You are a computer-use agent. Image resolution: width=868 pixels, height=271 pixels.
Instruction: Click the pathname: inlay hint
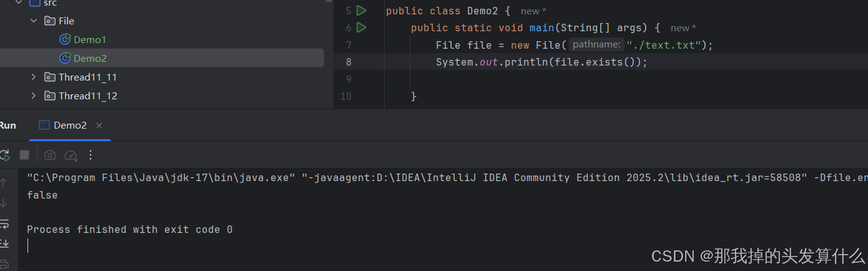596,44
